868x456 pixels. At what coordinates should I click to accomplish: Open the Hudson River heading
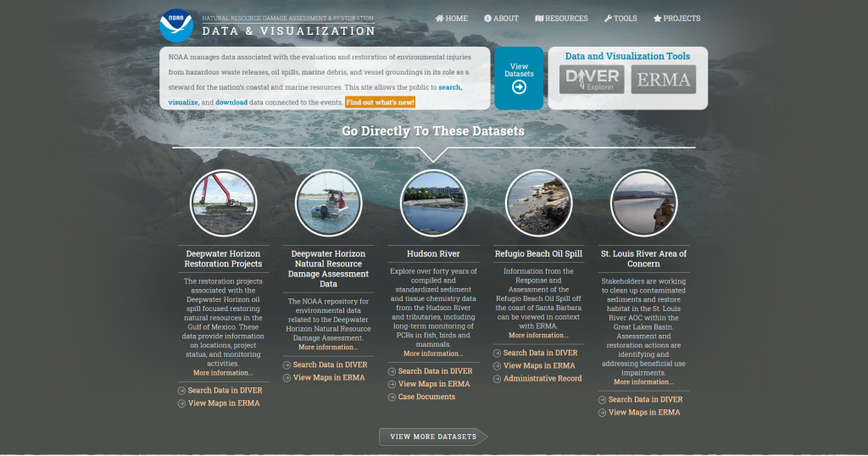coord(433,254)
